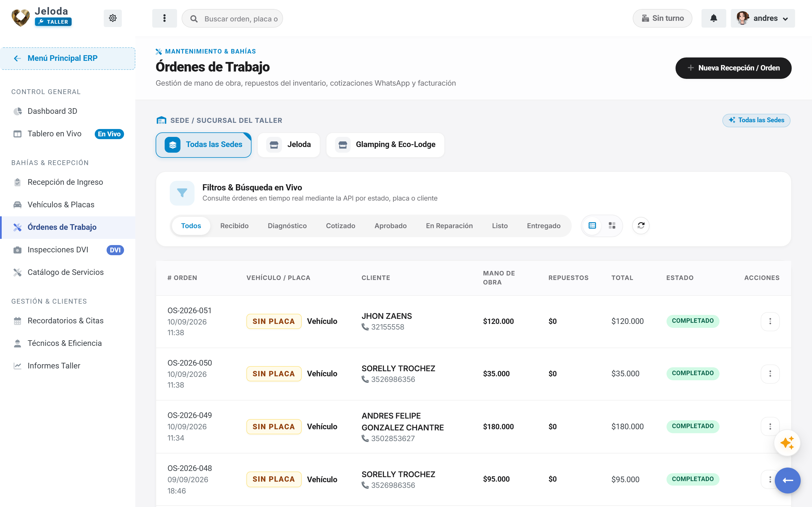Open the andres user dropdown
This screenshot has height=507, width=812.
[x=762, y=18]
